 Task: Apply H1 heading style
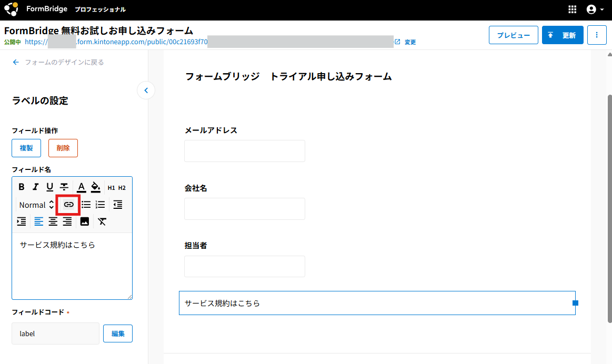point(111,188)
